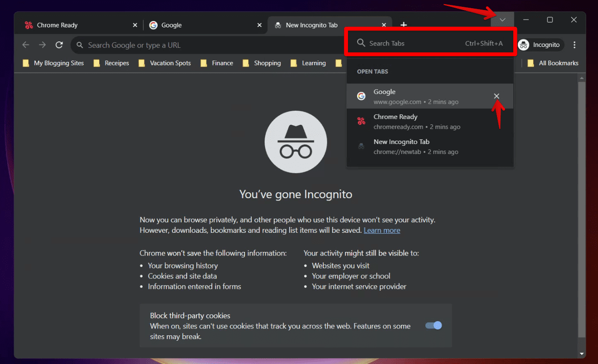This screenshot has height=364, width=598.
Task: Minimize the Chrome window
Action: pos(526,20)
